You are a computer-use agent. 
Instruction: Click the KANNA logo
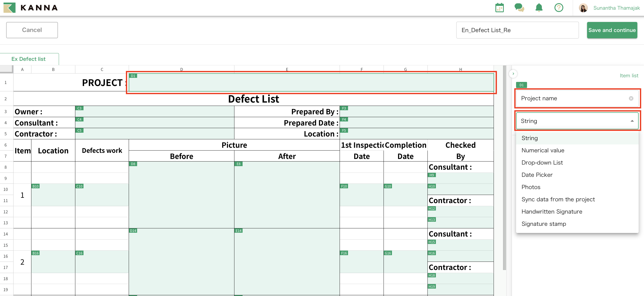(x=31, y=8)
